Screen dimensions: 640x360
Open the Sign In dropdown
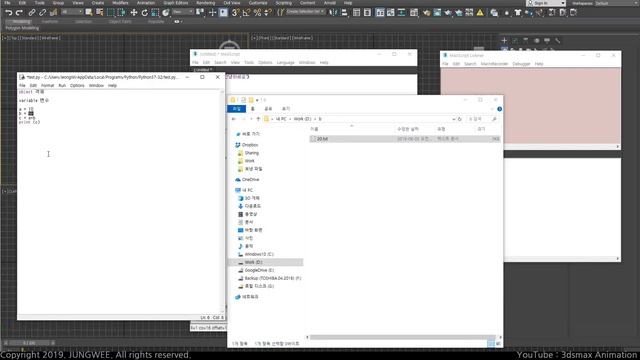546,3
